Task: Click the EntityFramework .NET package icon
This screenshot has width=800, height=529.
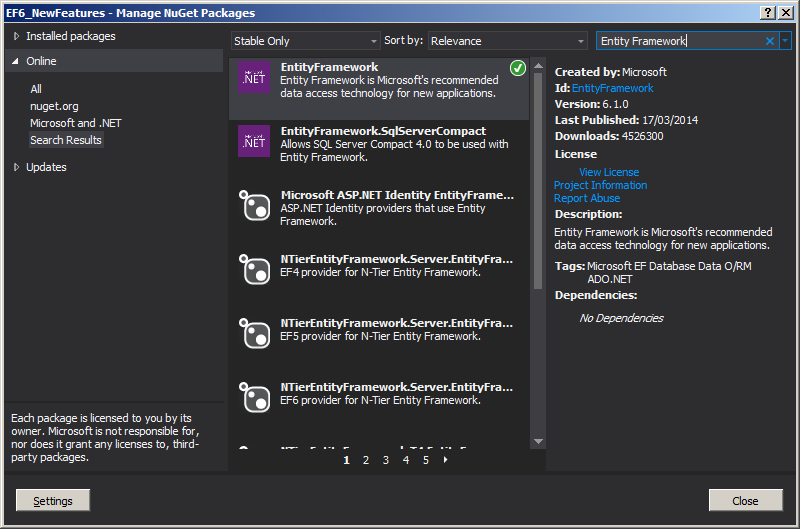Action: (253, 79)
